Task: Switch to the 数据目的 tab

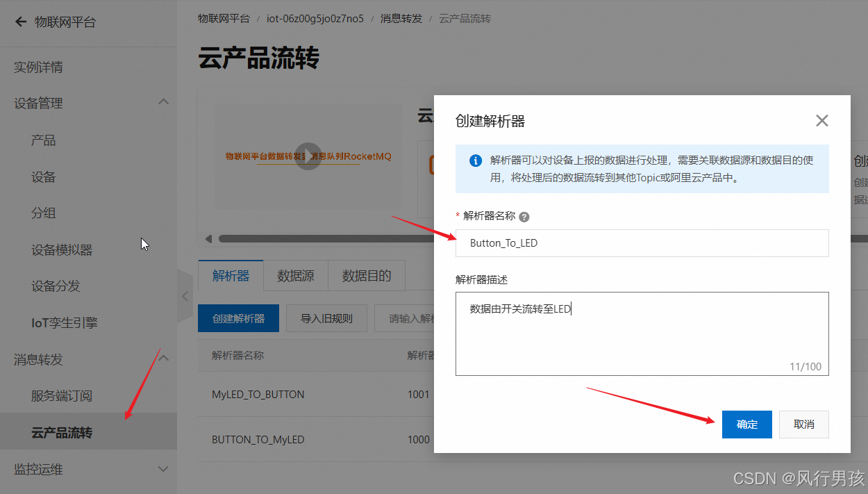Action: point(367,276)
